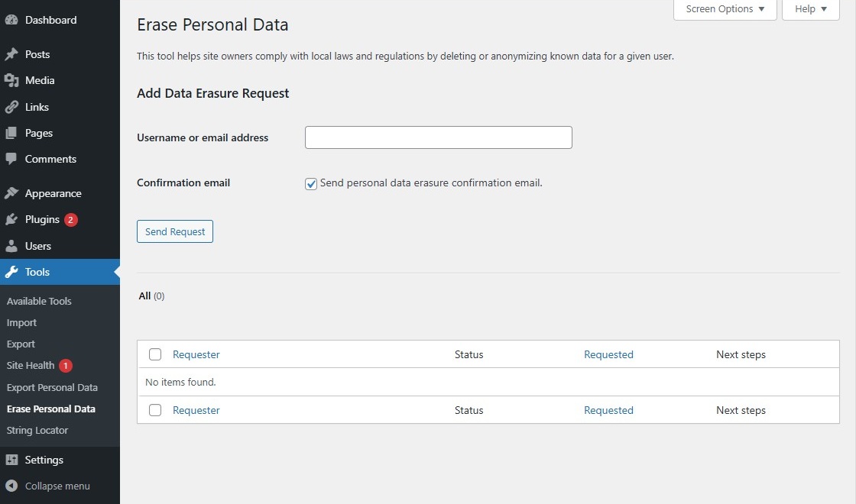Screen dimensions: 856x504
Task: Click the All (0) filter link
Action: click(x=152, y=296)
